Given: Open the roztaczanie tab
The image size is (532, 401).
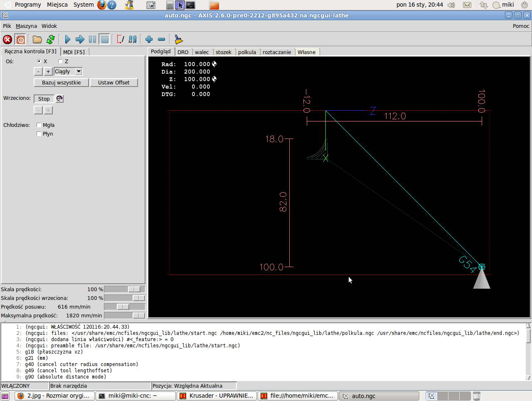Looking at the screenshot, I should point(277,52).
